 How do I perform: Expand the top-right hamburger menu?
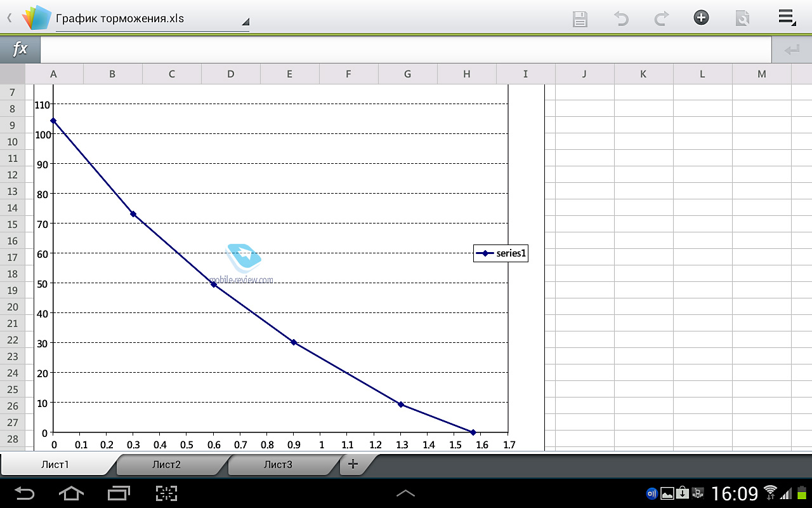click(787, 18)
